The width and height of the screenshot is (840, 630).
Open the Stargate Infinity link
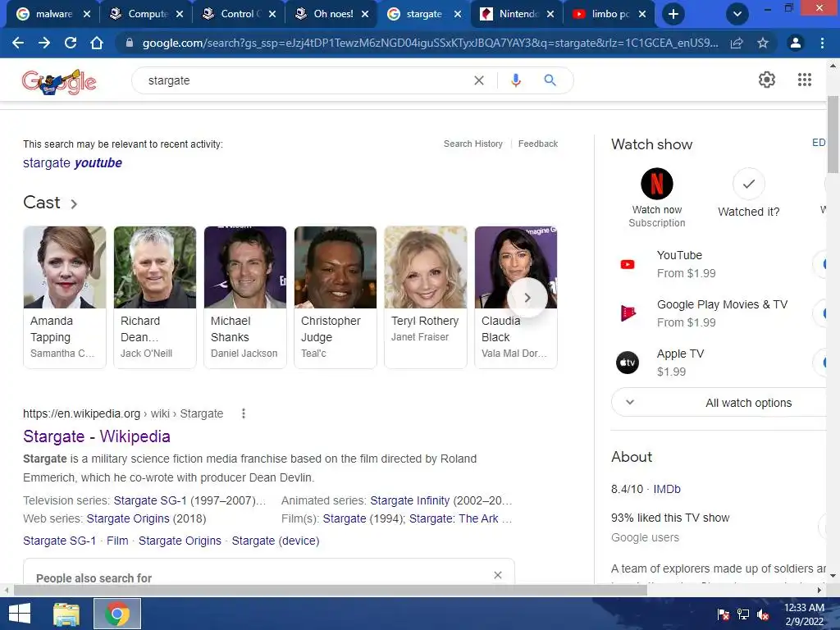coord(410,500)
